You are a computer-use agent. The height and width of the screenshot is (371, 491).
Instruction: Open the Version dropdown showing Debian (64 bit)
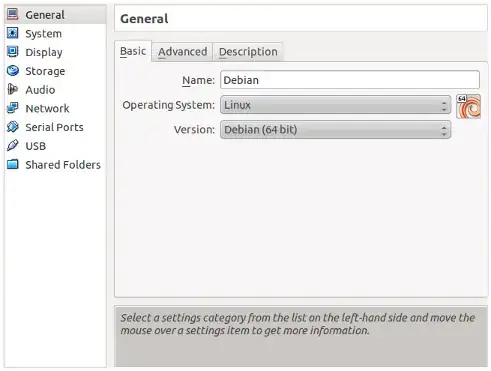click(335, 130)
